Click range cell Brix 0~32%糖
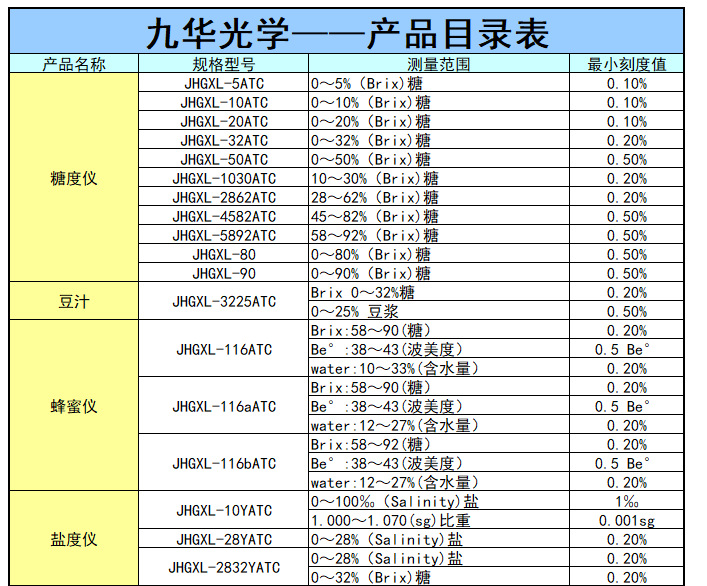707x586 pixels. [x=439, y=292]
